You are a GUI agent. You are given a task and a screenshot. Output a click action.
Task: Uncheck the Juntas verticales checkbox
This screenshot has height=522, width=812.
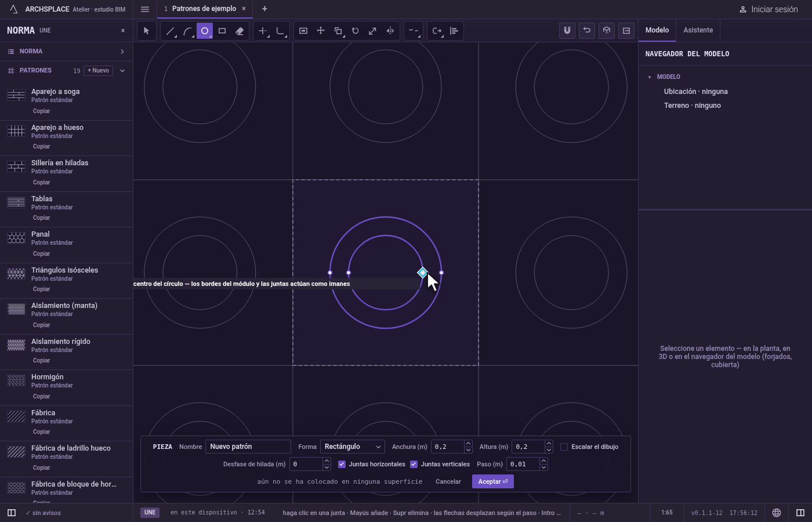414,464
